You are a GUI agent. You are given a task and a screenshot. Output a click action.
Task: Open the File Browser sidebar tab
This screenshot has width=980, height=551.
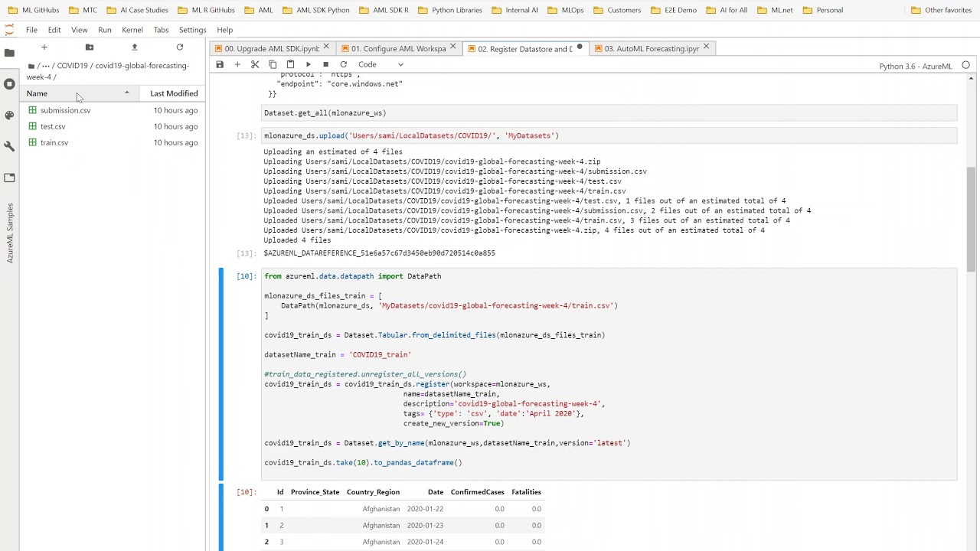pyautogui.click(x=9, y=53)
